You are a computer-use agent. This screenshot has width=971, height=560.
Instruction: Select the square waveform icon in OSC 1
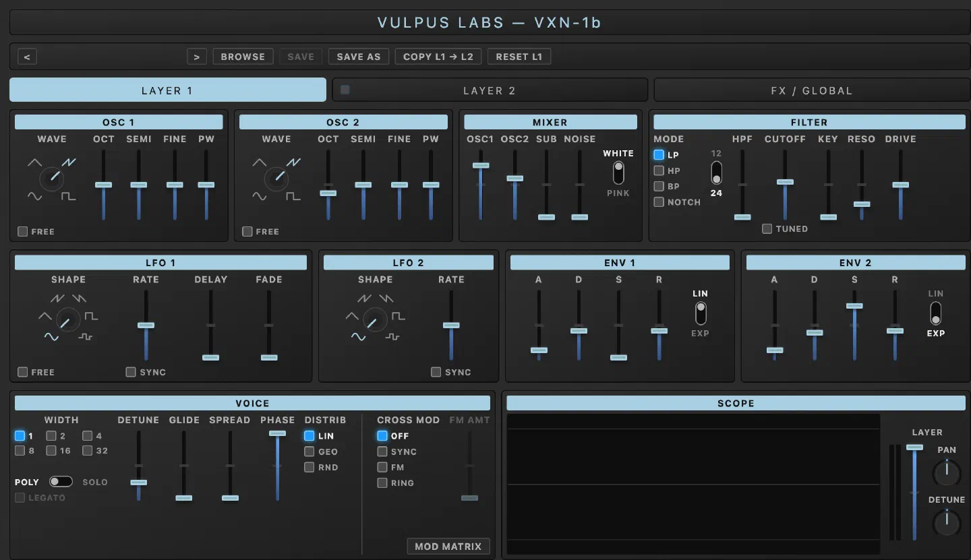(69, 196)
